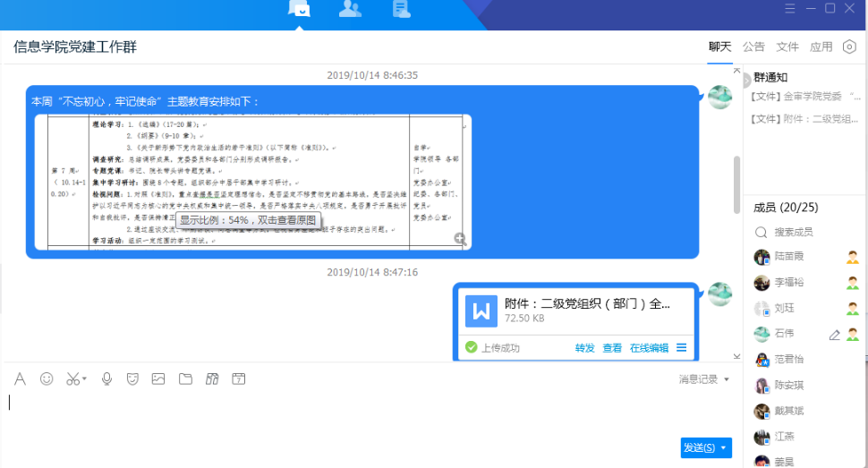
Task: Click the edit pencil beside 石伟
Action: coord(834,335)
